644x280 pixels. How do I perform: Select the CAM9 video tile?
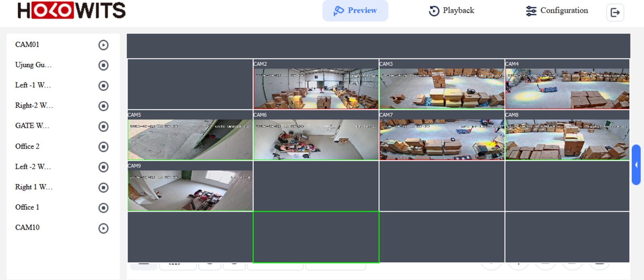(x=190, y=186)
